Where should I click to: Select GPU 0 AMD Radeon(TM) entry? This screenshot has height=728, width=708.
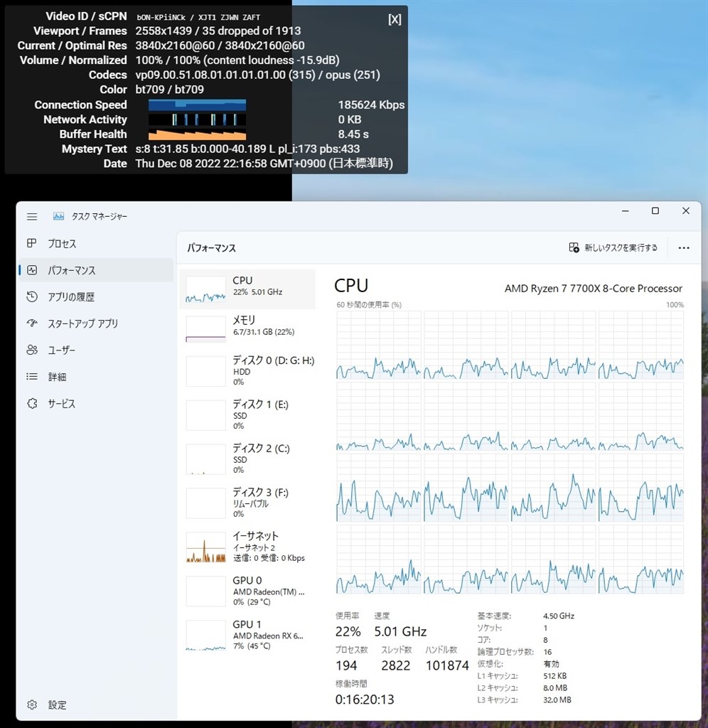(247, 591)
